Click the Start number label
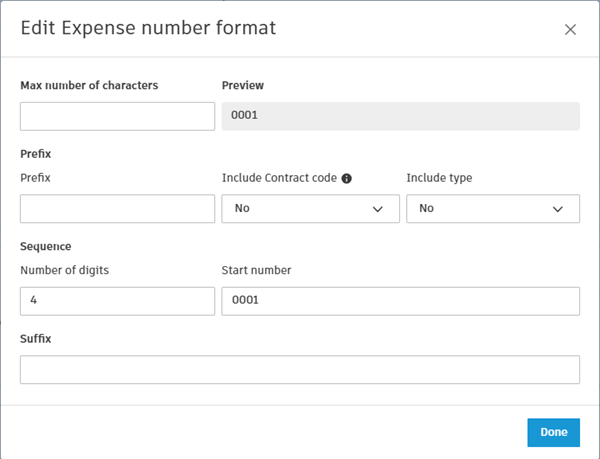Image resolution: width=600 pixels, height=459 pixels. click(x=256, y=270)
